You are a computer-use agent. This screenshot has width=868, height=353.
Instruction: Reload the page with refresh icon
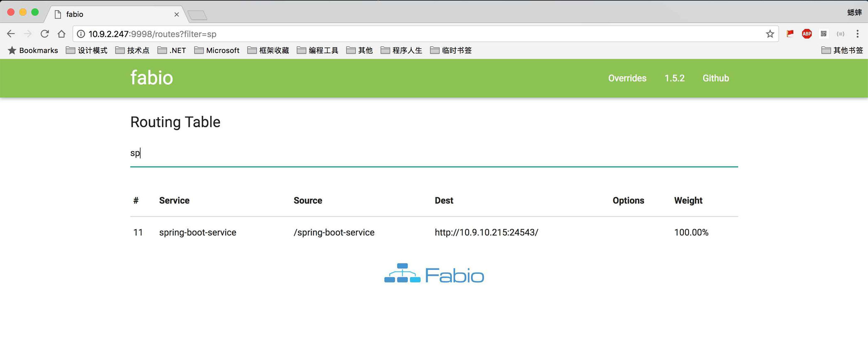click(x=45, y=34)
